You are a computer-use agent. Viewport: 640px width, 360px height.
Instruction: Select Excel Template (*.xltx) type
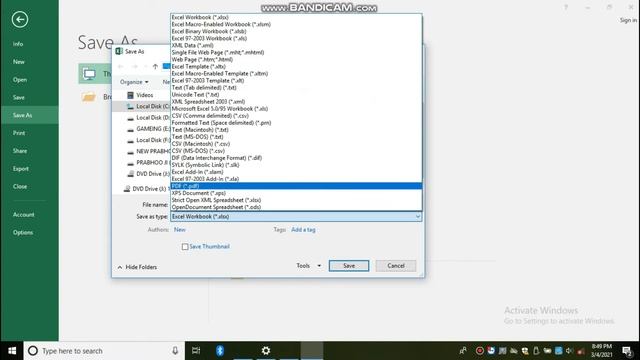[x=296, y=66]
